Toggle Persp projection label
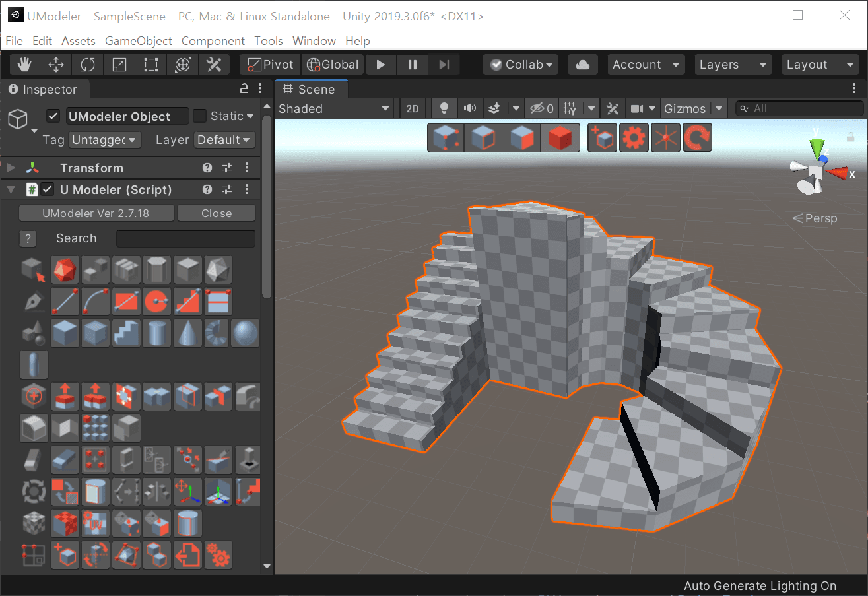The image size is (868, 596). [816, 218]
